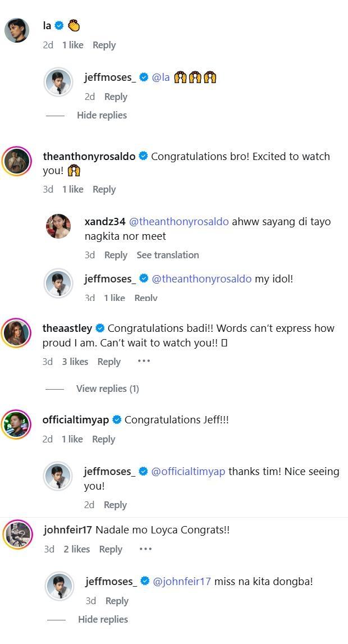
Task: Click theanthonyrosaldo's profile picture
Action: click(x=17, y=162)
